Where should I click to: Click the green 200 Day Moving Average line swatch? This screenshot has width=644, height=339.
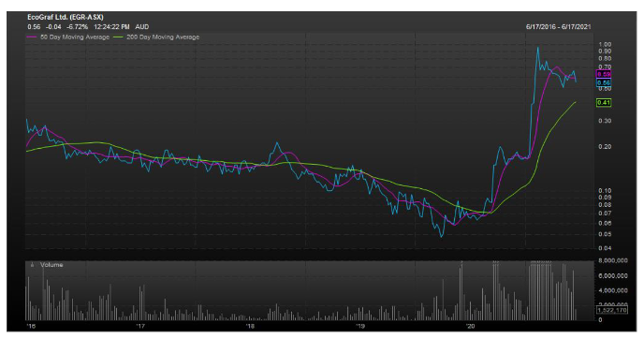(118, 37)
